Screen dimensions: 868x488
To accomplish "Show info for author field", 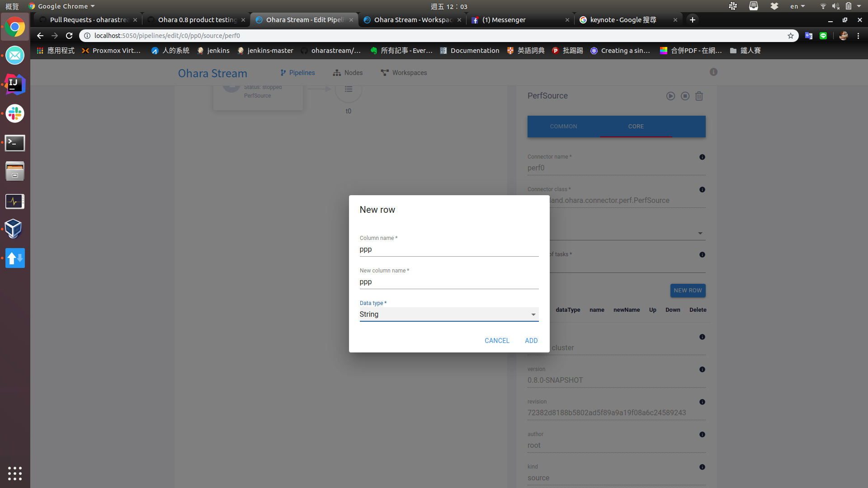I will (702, 435).
